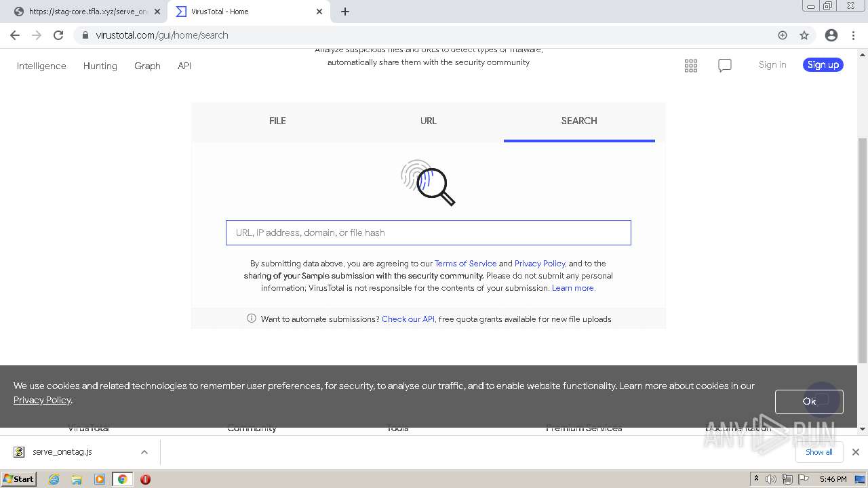Open the Windows Start menu
This screenshot has height=488, width=868.
point(18,479)
